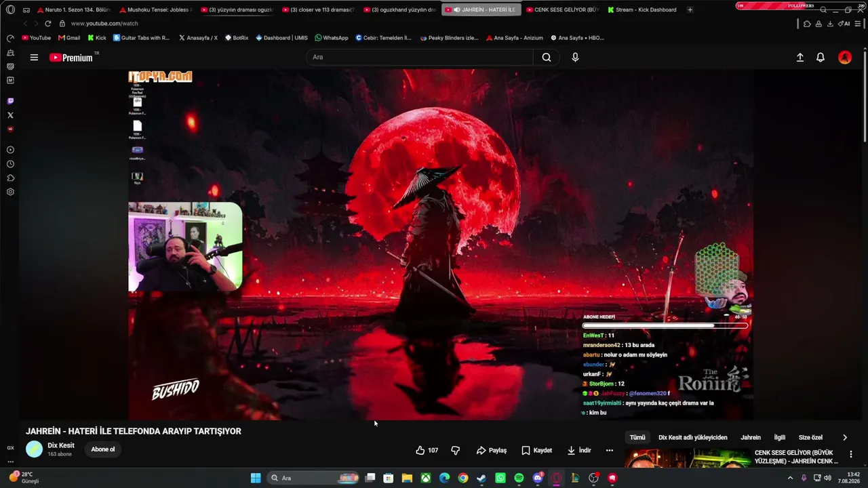
Task: Open a new browser tab
Action: click(690, 9)
